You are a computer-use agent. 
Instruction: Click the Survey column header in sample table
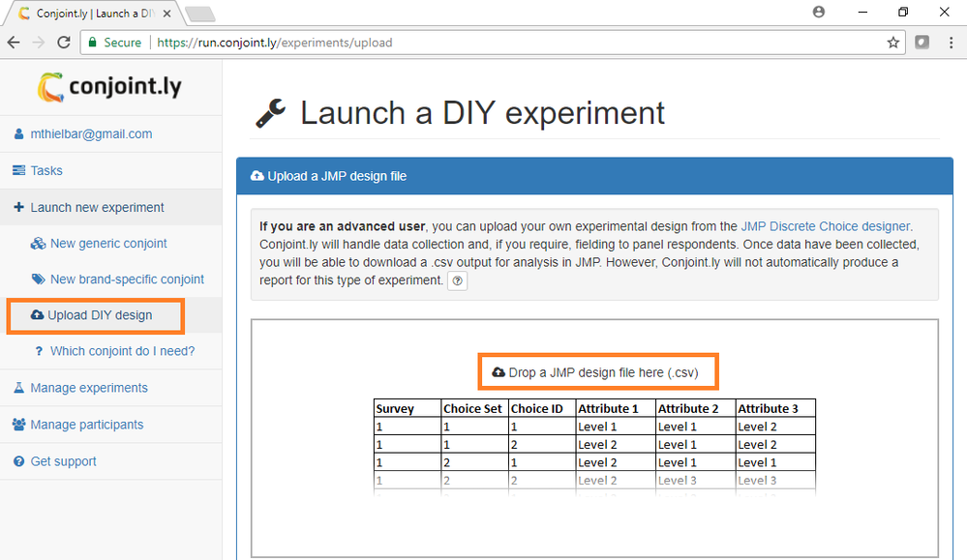click(x=407, y=408)
